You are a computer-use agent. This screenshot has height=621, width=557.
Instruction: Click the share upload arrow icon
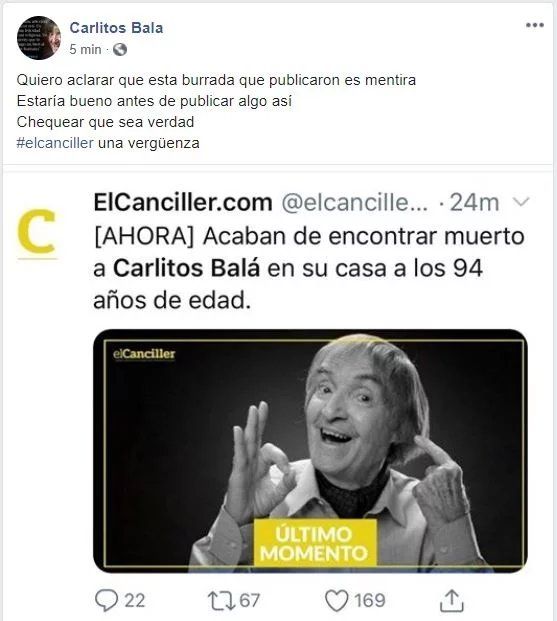coord(452,600)
